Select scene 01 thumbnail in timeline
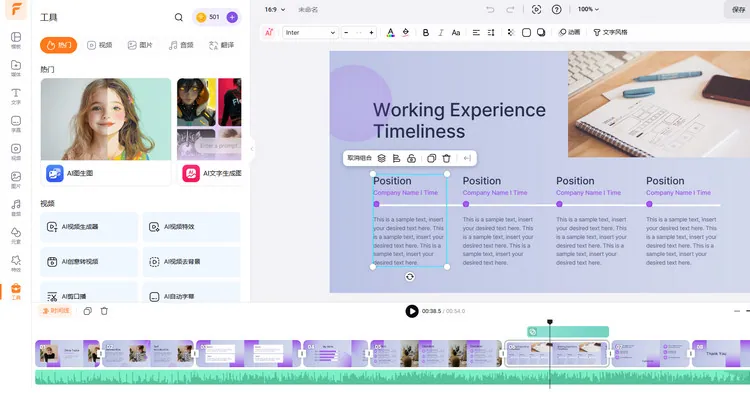Viewport: 750px width, 394px height. (67, 353)
